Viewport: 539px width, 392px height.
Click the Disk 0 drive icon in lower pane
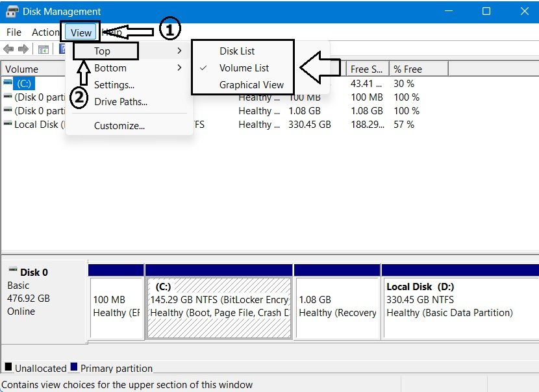click(13, 269)
